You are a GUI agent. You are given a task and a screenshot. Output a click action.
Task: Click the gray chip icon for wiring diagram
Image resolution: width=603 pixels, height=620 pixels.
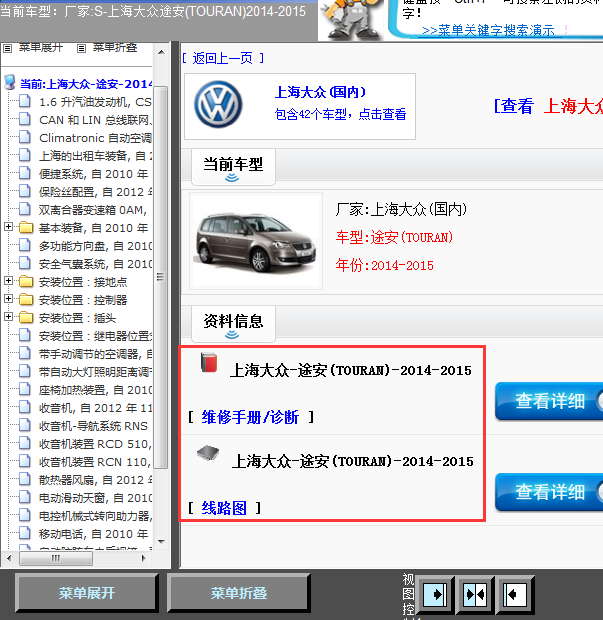(208, 453)
